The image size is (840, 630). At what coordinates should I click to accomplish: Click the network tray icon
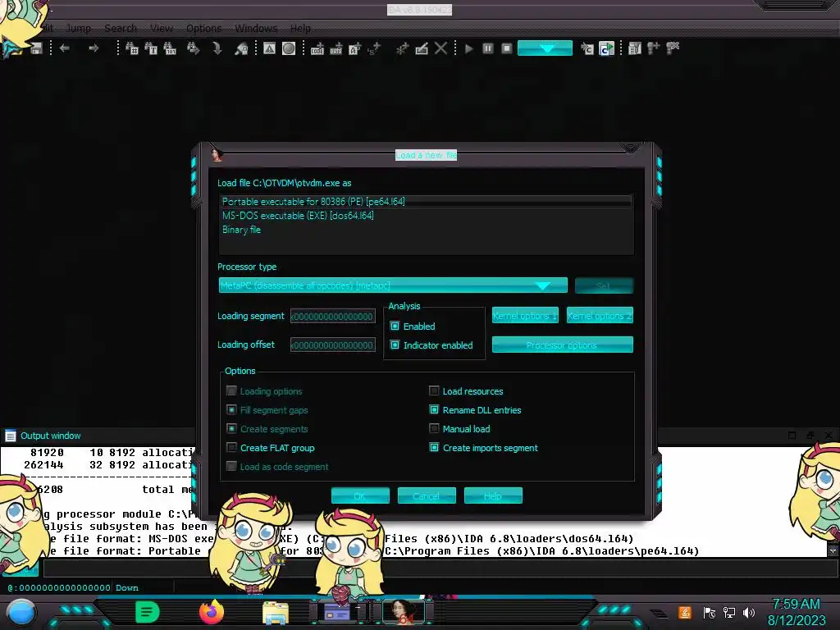[729, 612]
